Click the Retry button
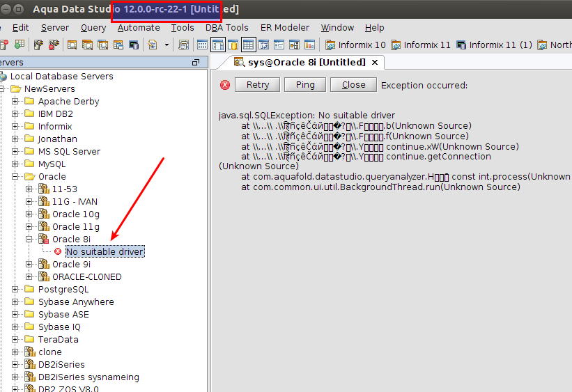 click(258, 85)
